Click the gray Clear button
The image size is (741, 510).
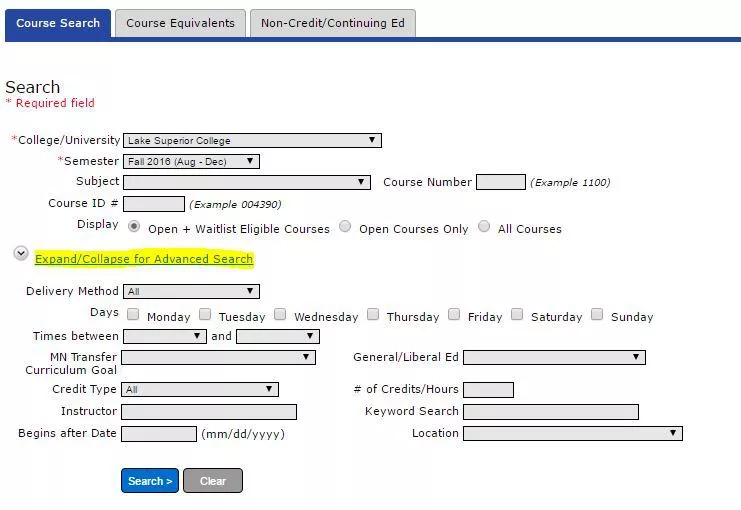pyautogui.click(x=212, y=481)
